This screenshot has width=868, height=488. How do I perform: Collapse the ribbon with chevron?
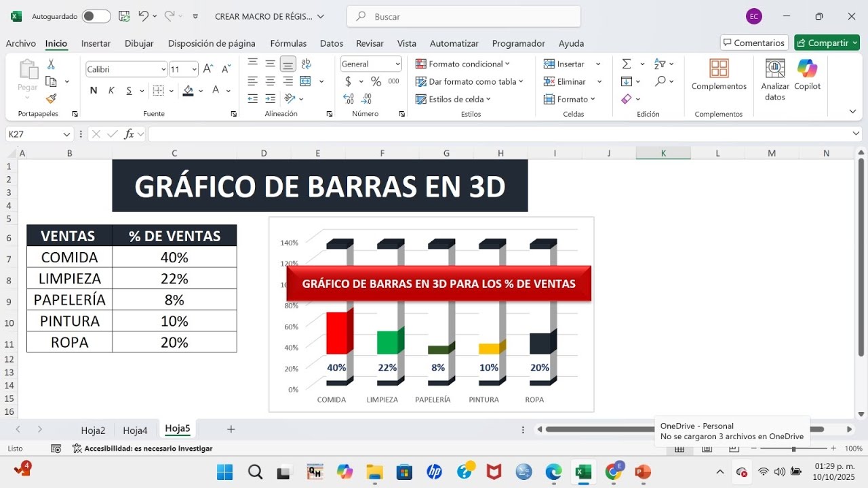(x=852, y=111)
